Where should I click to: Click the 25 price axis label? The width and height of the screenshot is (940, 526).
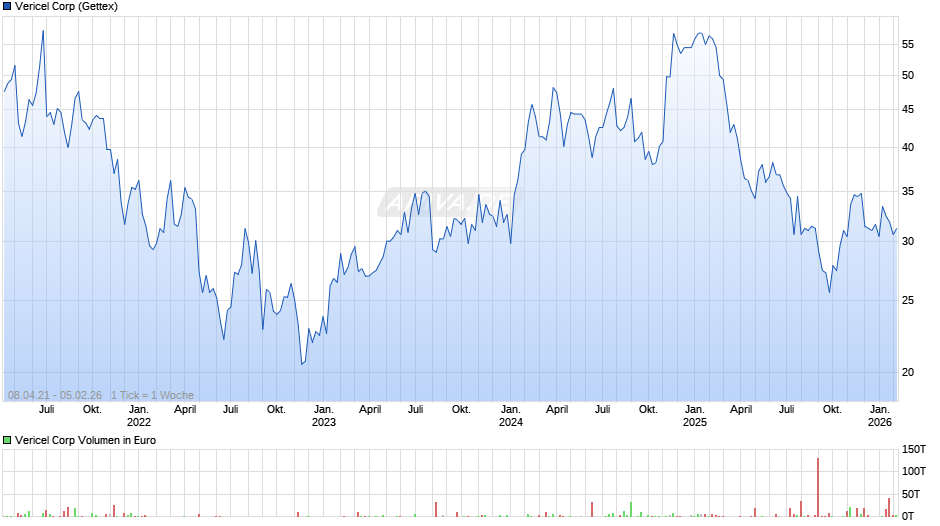point(908,300)
